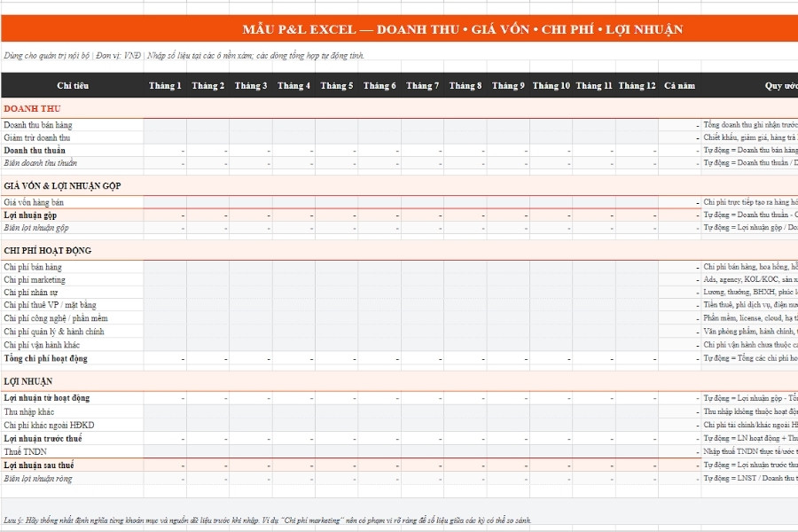Viewport: 798px width, 532px height.
Task: Click the 'Tháng 11' column header
Action: pos(594,85)
